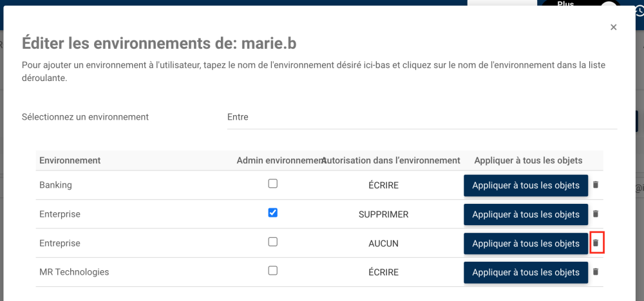Change AUCUN authorization for Entreprise
The image size is (644, 301).
point(383,243)
